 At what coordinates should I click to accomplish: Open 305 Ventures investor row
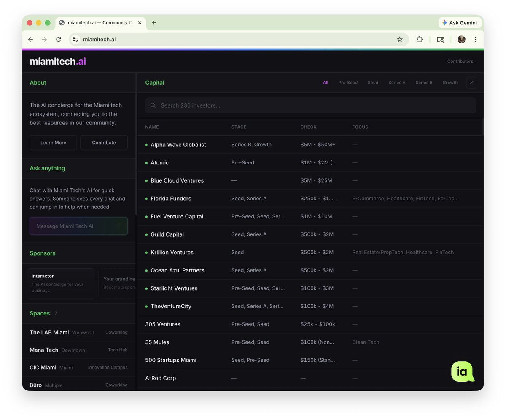[310, 324]
